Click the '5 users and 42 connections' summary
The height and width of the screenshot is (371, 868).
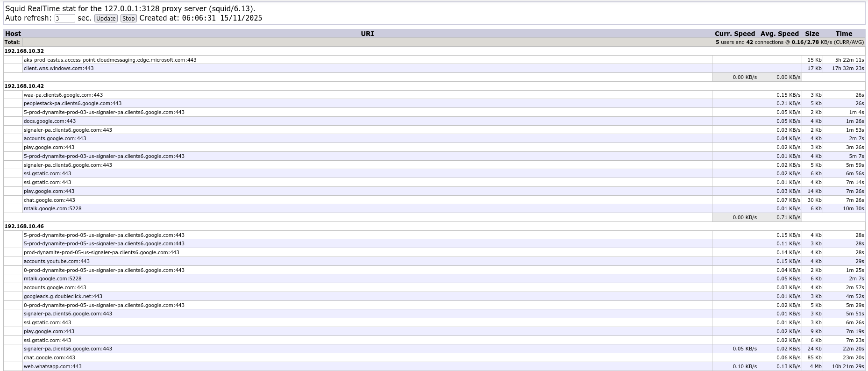[790, 42]
